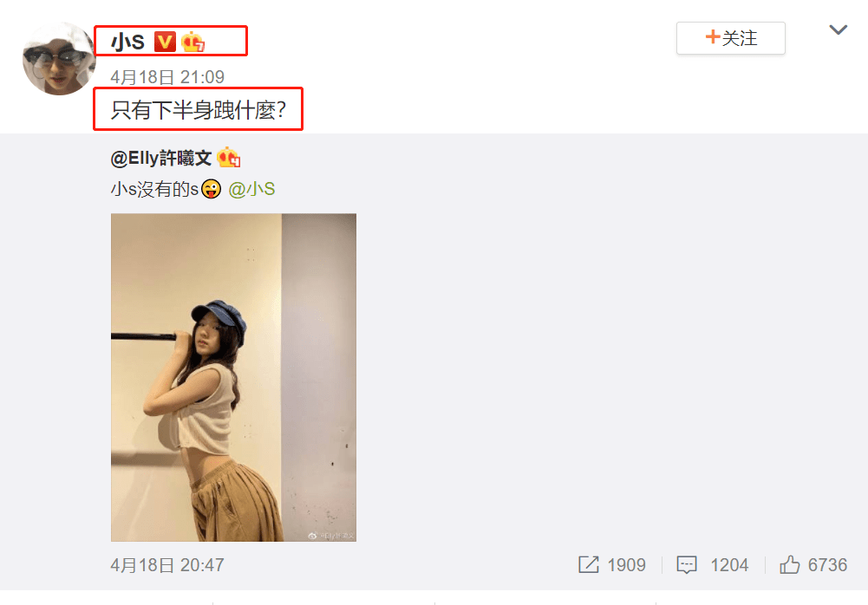This screenshot has height=605, width=868.
Task: Follow the user with +关注 button
Action: pos(730,38)
